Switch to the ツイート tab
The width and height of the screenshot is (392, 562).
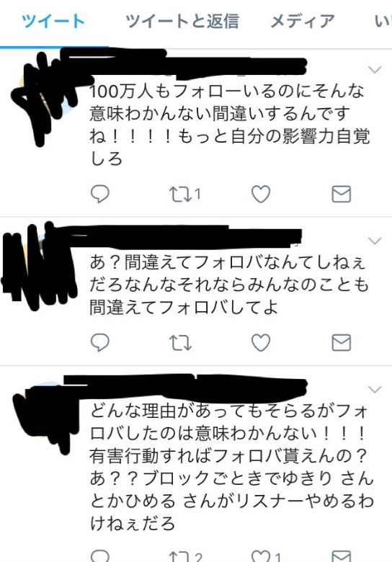(x=53, y=22)
